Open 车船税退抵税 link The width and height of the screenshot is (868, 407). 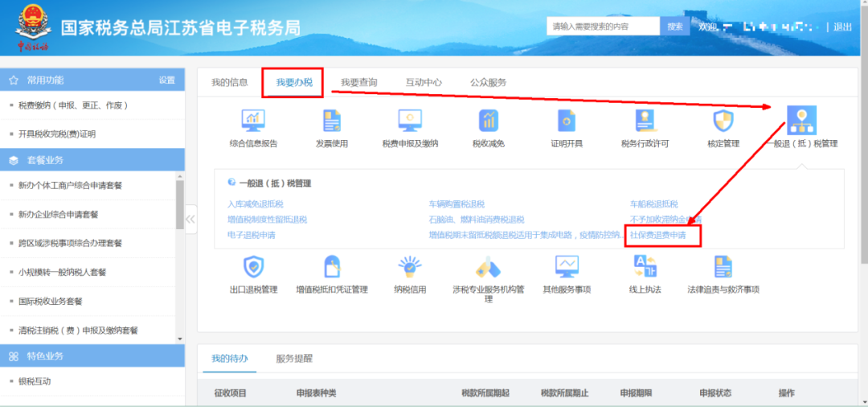click(653, 204)
